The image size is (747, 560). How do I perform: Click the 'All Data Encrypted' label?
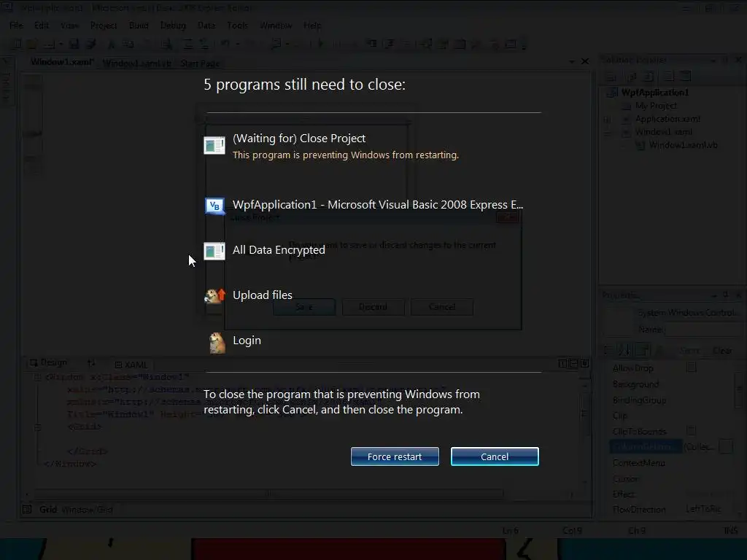coord(279,249)
